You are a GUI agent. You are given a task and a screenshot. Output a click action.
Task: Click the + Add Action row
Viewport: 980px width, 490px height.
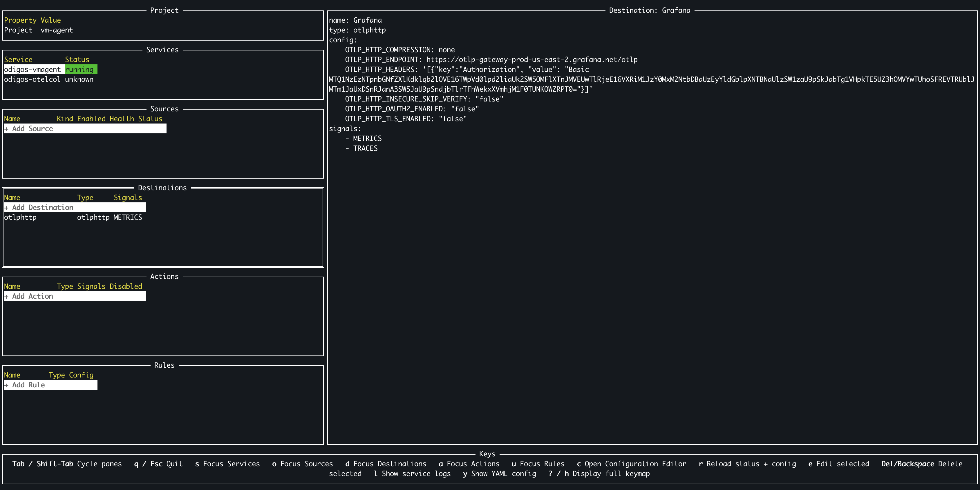tap(75, 297)
